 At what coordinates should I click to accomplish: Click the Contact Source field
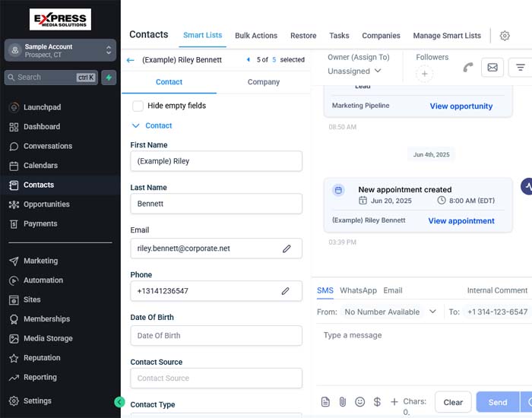tap(216, 378)
